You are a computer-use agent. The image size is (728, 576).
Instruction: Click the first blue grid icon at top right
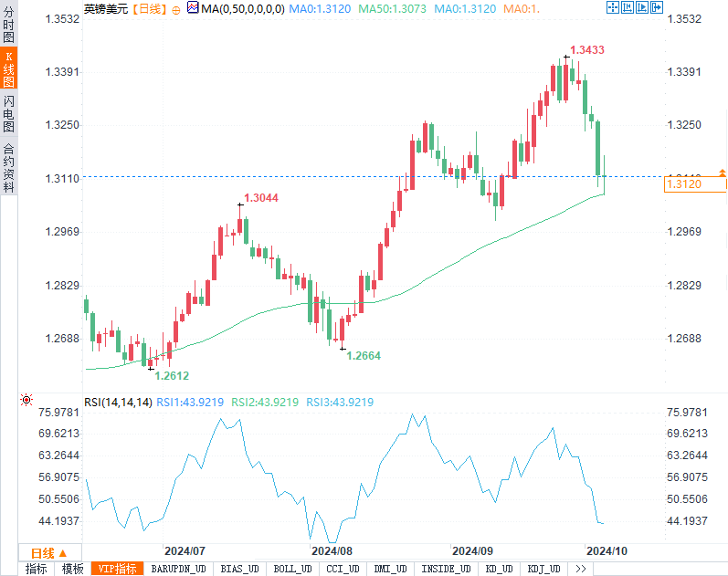click(x=613, y=7)
